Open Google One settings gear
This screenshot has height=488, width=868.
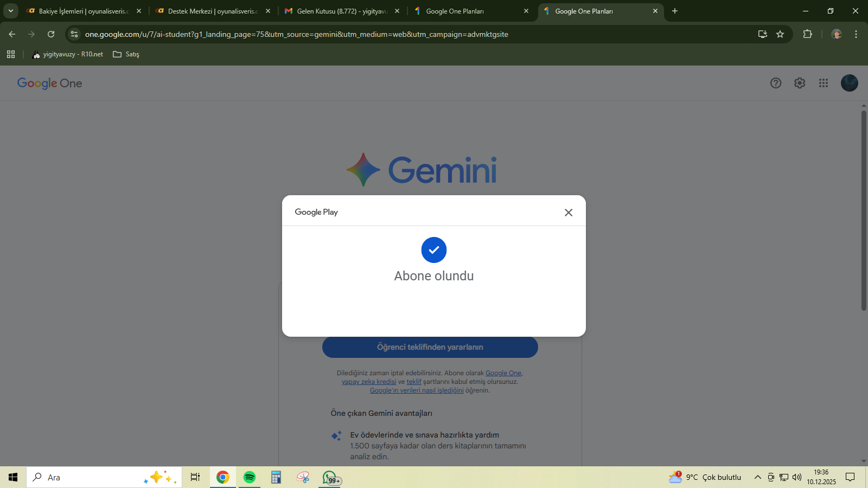click(x=800, y=83)
